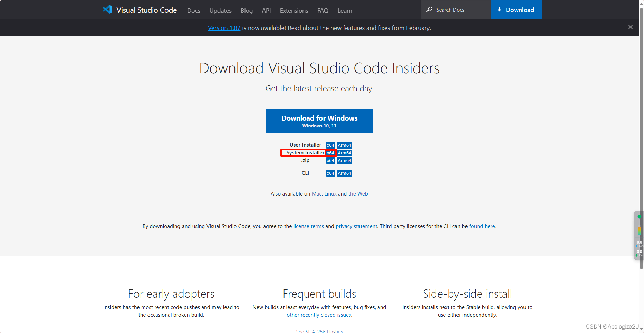
Task: Click the Visual Studio Code title text
Action: click(146, 10)
